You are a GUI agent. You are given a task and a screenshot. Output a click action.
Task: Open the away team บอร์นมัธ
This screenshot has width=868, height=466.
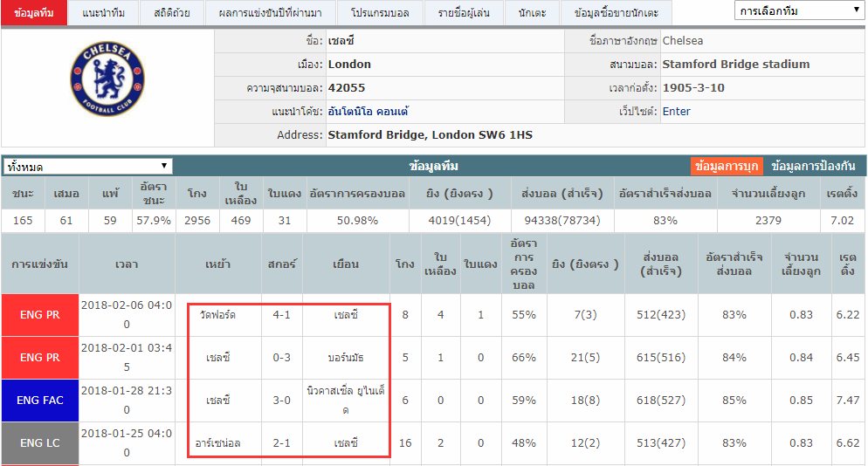(346, 358)
